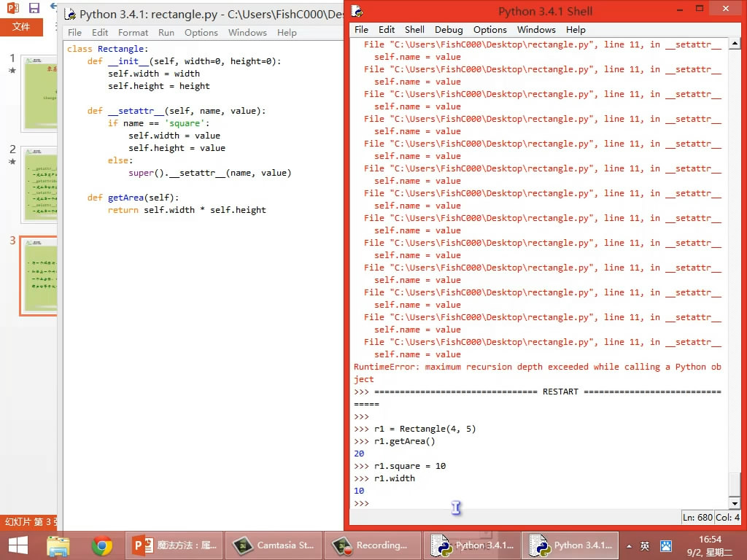747x560 pixels.
Task: Click the IME language indicator in tray
Action: tap(645, 545)
